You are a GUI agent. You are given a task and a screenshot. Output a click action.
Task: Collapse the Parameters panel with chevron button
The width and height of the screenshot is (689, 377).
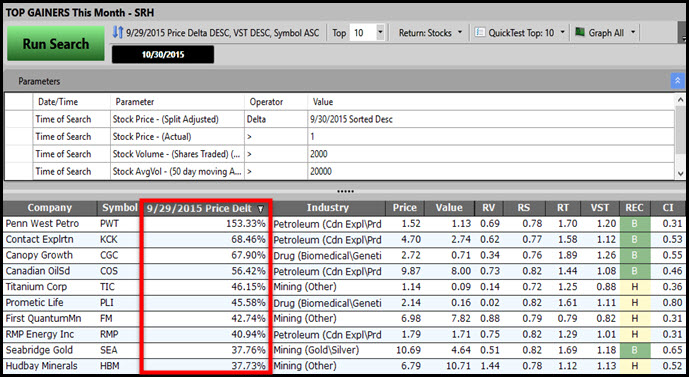(x=677, y=81)
